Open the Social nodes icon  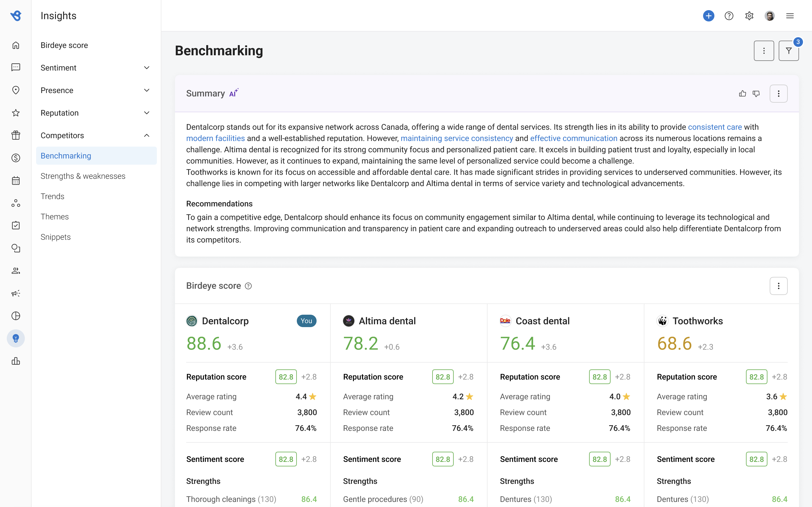click(x=16, y=203)
